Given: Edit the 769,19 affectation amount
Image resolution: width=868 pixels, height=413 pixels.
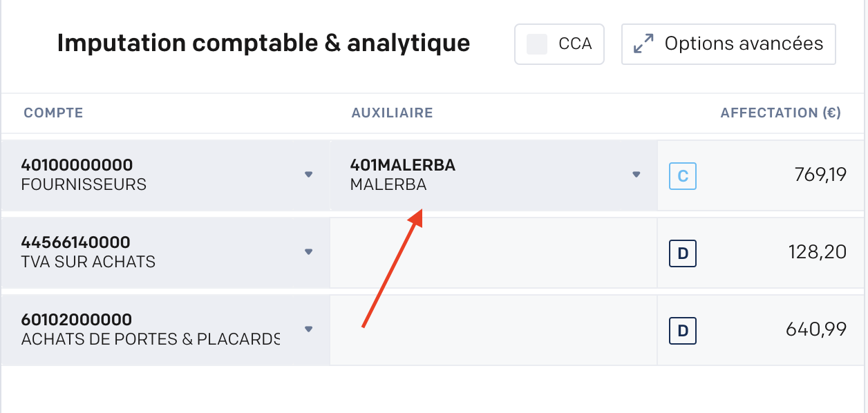Looking at the screenshot, I should 820,175.
